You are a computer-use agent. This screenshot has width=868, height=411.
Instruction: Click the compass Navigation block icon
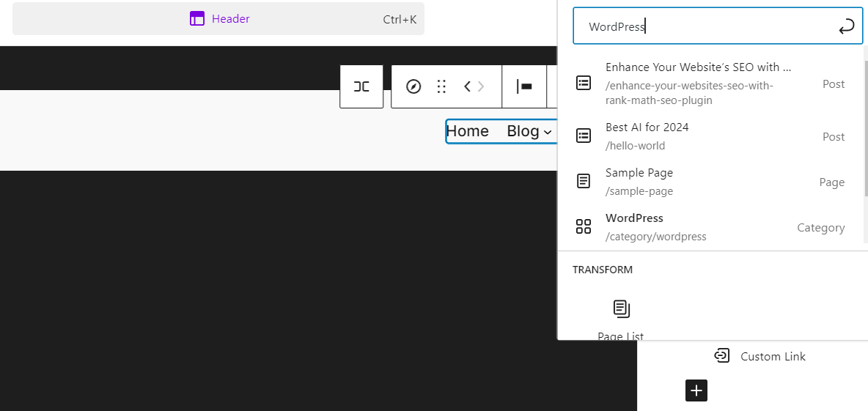413,86
